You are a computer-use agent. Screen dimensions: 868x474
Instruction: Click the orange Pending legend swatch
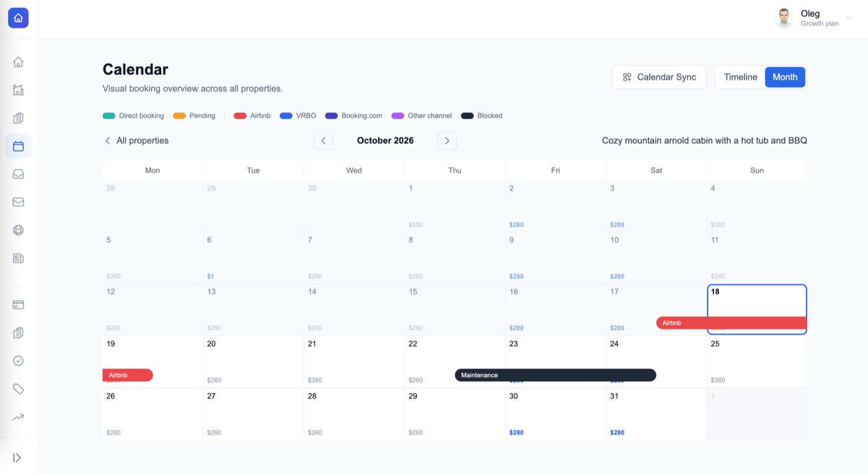tap(180, 116)
